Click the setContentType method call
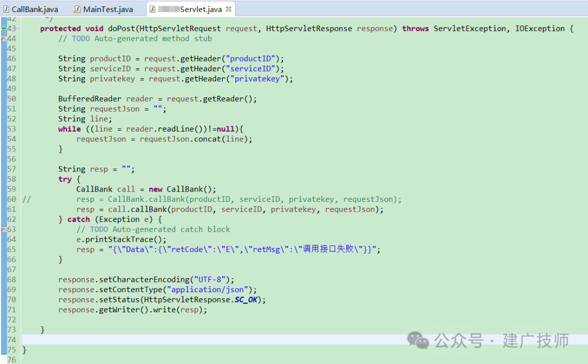 pos(131,289)
